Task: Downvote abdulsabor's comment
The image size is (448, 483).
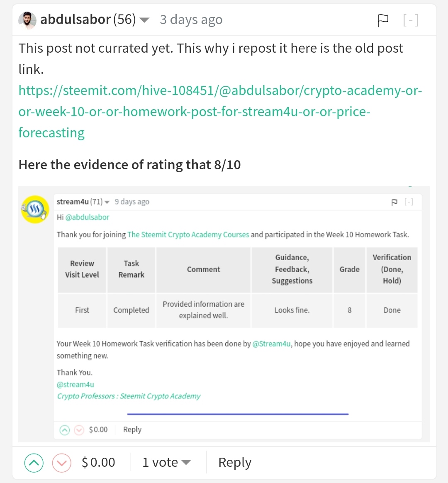Action: [x=61, y=463]
